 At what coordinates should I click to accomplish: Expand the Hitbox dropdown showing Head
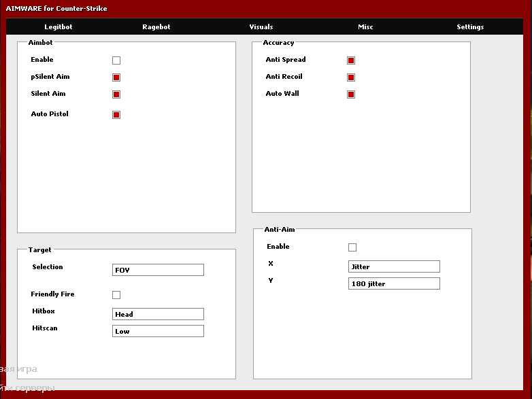pyautogui.click(x=158, y=314)
